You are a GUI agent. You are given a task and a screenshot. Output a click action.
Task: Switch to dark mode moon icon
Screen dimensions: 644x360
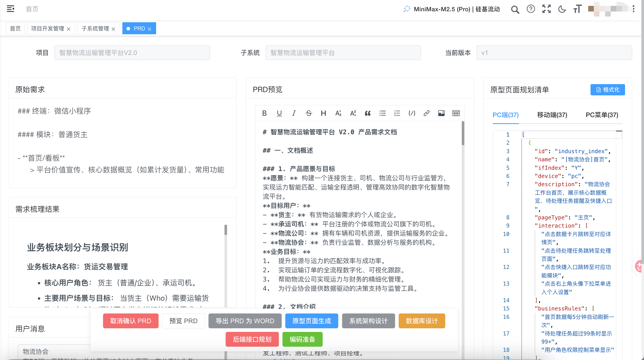[x=562, y=9]
